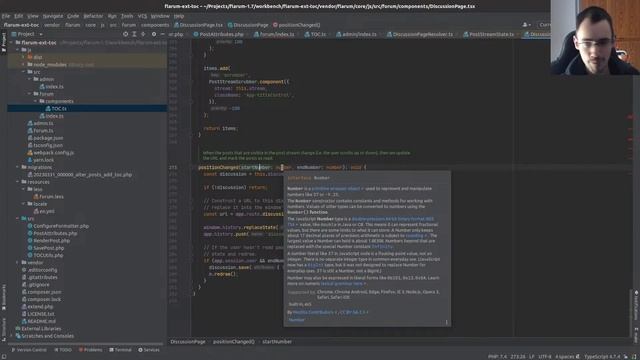The width and height of the screenshot is (640, 360).
Task: Open the Refactor menu
Action: [x=93, y=16]
